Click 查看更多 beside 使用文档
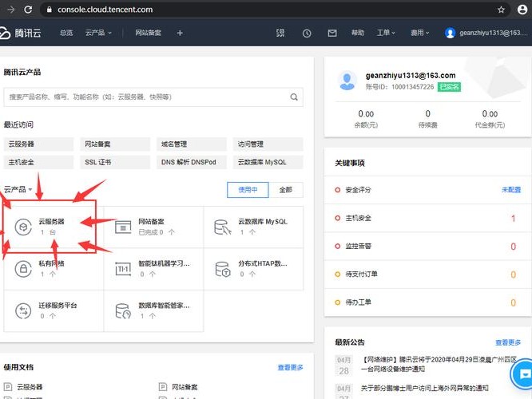The image size is (532, 399). (290, 367)
